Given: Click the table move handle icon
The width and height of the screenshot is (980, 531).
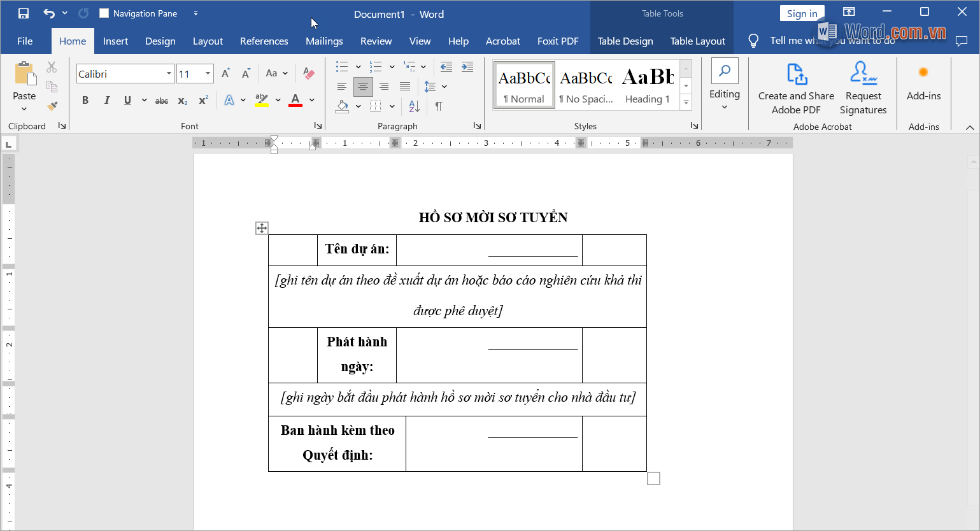Looking at the screenshot, I should tap(262, 228).
